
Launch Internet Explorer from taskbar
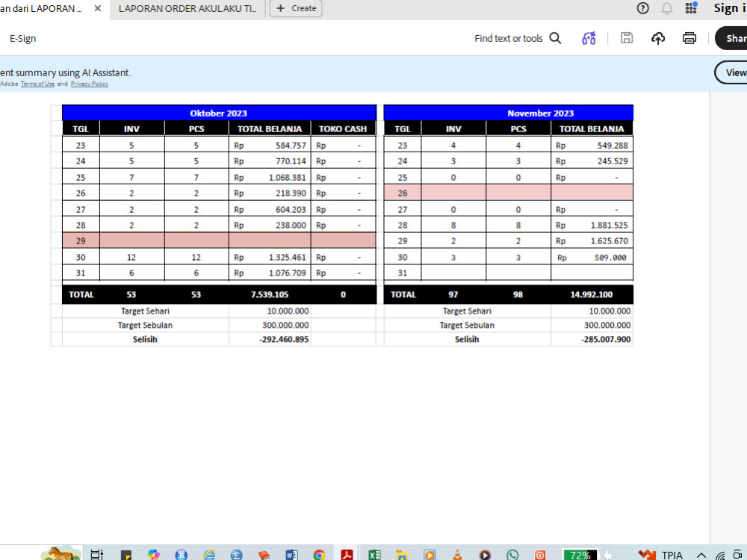pyautogui.click(x=209, y=555)
